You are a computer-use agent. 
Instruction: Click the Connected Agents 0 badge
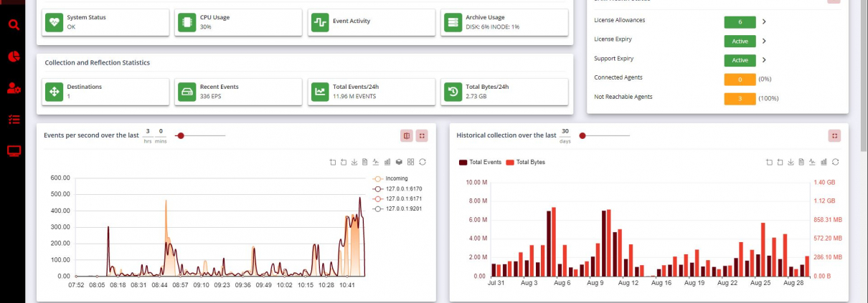tap(740, 79)
